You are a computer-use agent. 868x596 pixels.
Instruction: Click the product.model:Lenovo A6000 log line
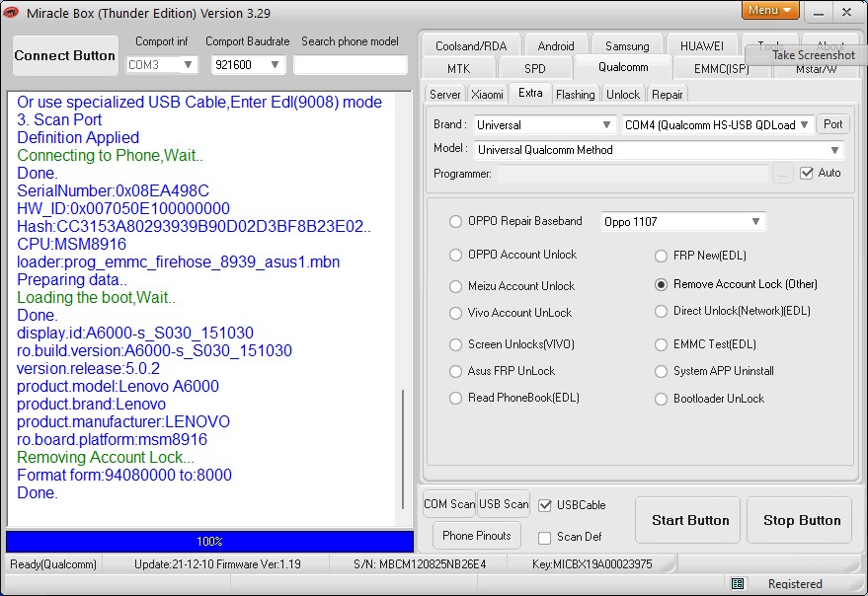click(118, 386)
